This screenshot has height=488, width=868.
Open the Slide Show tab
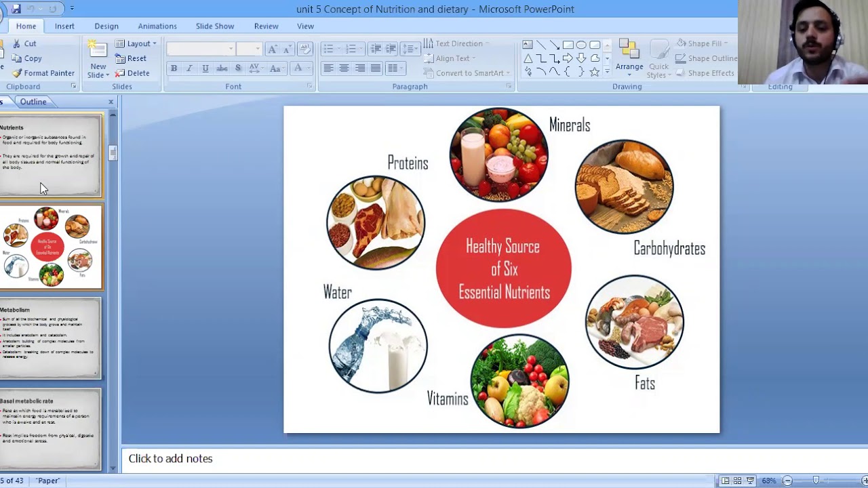[215, 26]
